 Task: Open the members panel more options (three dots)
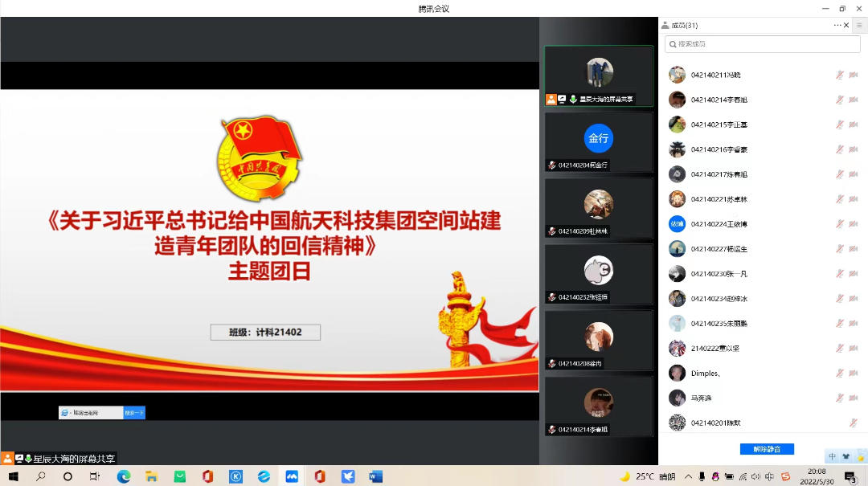coord(837,26)
